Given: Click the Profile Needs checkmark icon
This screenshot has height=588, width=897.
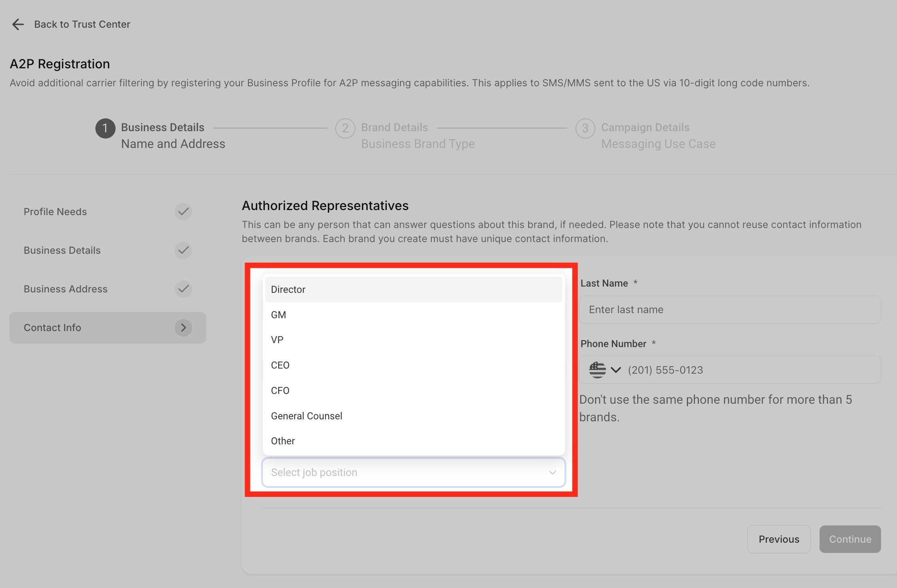Looking at the screenshot, I should coord(183,212).
